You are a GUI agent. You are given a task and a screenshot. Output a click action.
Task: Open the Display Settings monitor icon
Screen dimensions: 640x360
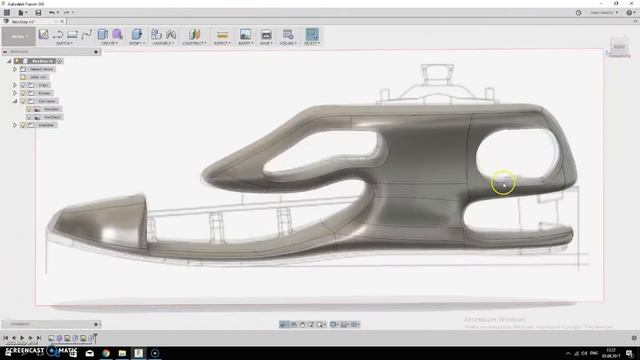(334, 324)
